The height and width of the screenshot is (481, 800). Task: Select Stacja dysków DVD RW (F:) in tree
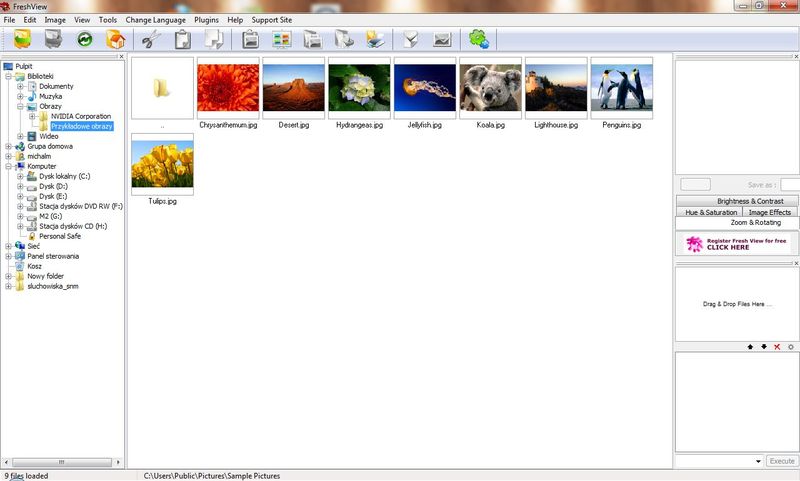(x=81, y=206)
